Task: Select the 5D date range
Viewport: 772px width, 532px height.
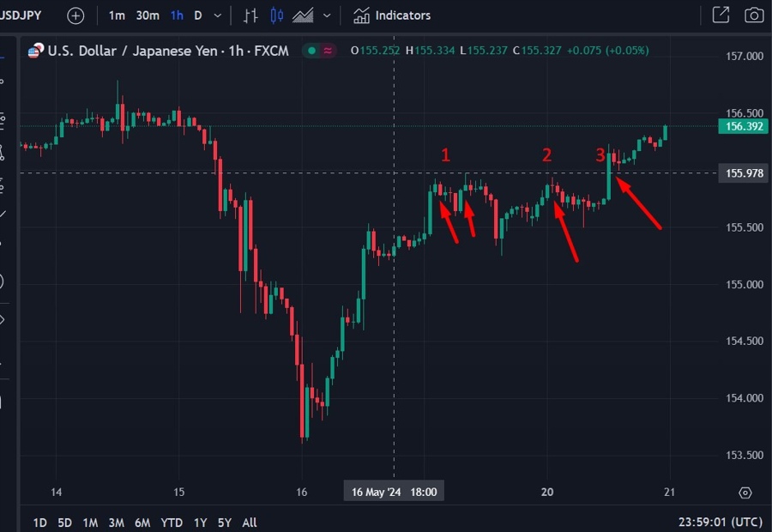Action: coord(64,523)
